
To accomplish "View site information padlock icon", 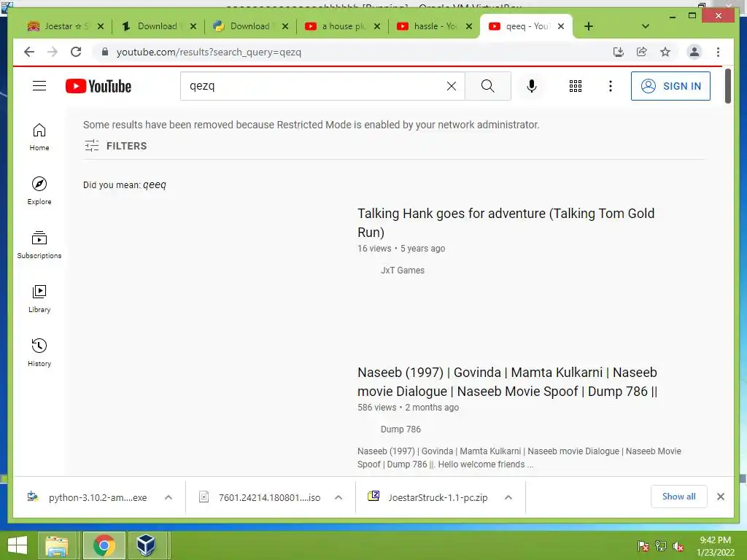I will (x=105, y=52).
